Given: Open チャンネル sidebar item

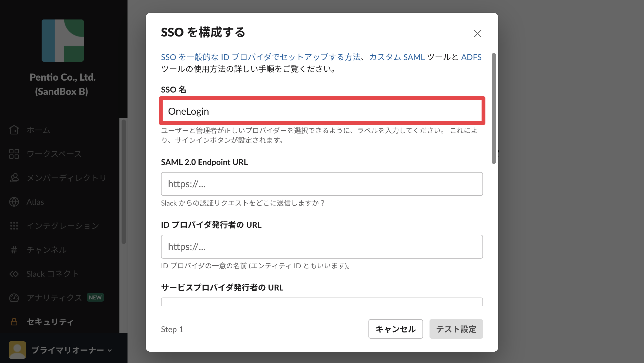Looking at the screenshot, I should tap(46, 250).
